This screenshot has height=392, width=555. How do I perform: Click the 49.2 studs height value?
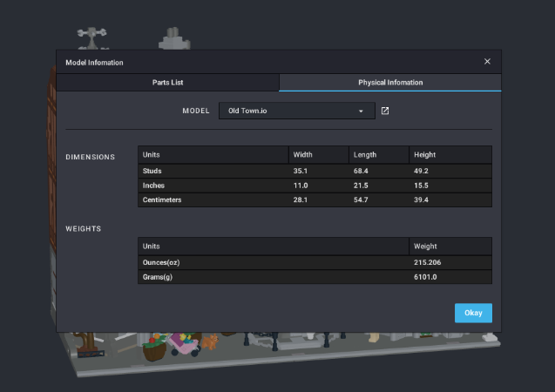423,171
